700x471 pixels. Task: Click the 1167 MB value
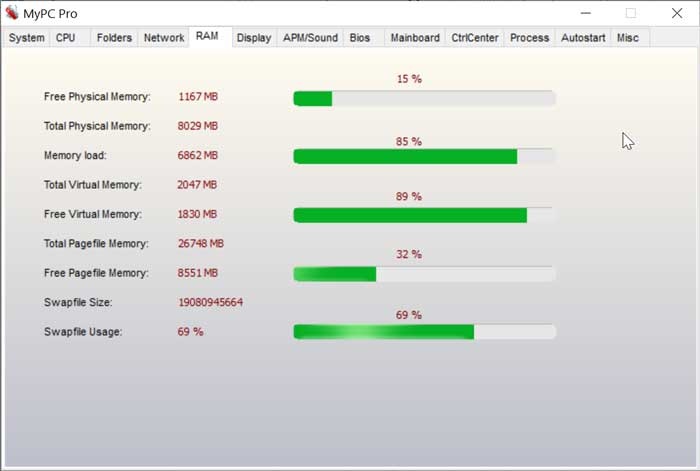[198, 97]
